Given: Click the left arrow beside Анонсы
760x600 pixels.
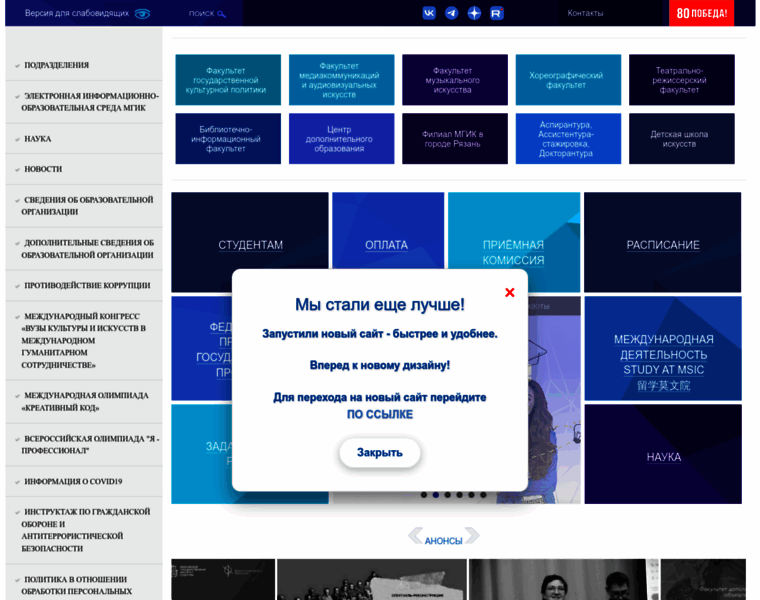Looking at the screenshot, I should pos(415,536).
